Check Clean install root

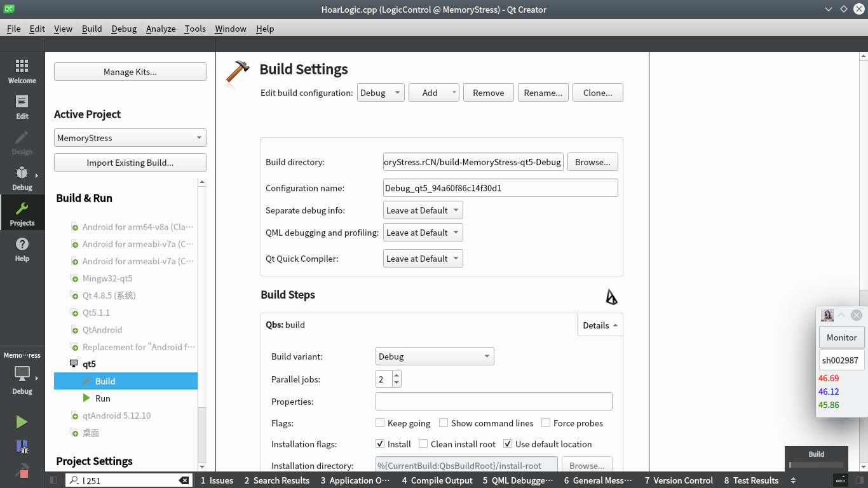[423, 444]
